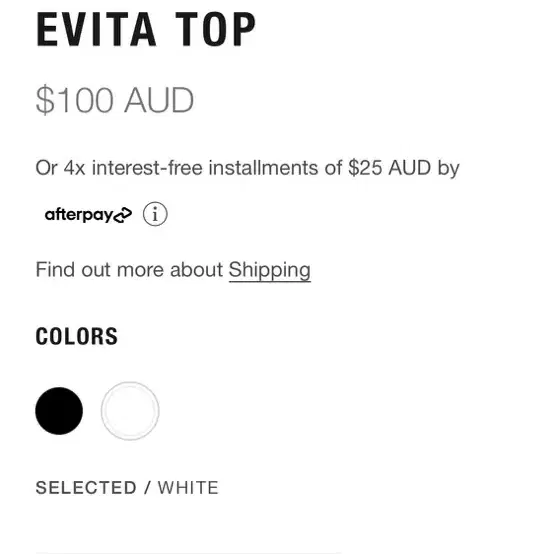Click the Afterpay logo
554x554 pixels.
(88, 215)
